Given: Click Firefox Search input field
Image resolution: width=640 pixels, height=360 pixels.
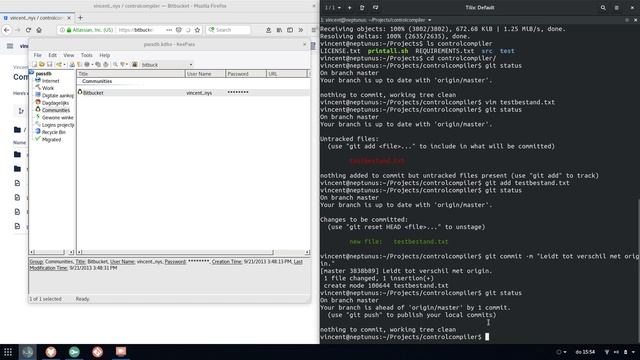Looking at the screenshot, I should (228, 30).
